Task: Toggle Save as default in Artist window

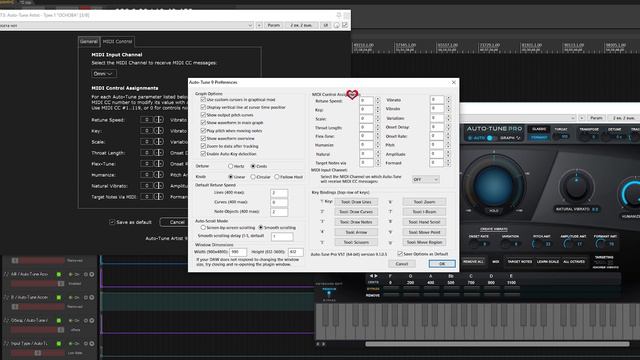Action: tap(112, 222)
